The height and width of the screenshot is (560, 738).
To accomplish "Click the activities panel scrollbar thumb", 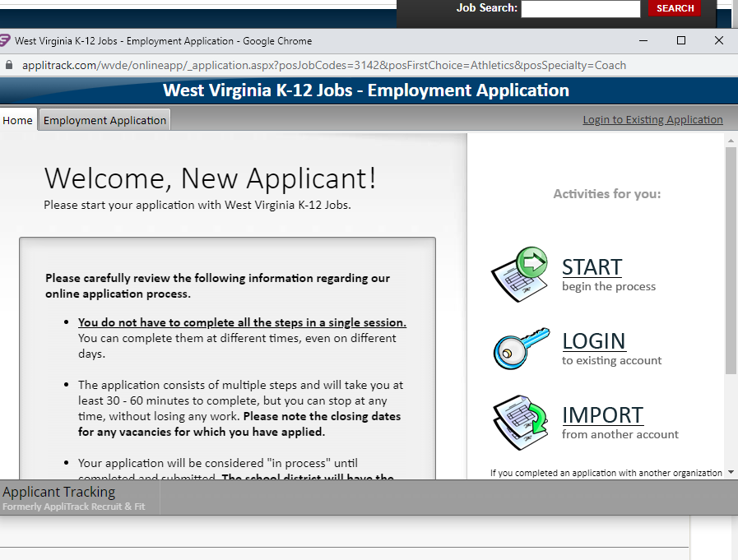I will pyautogui.click(x=731, y=261).
